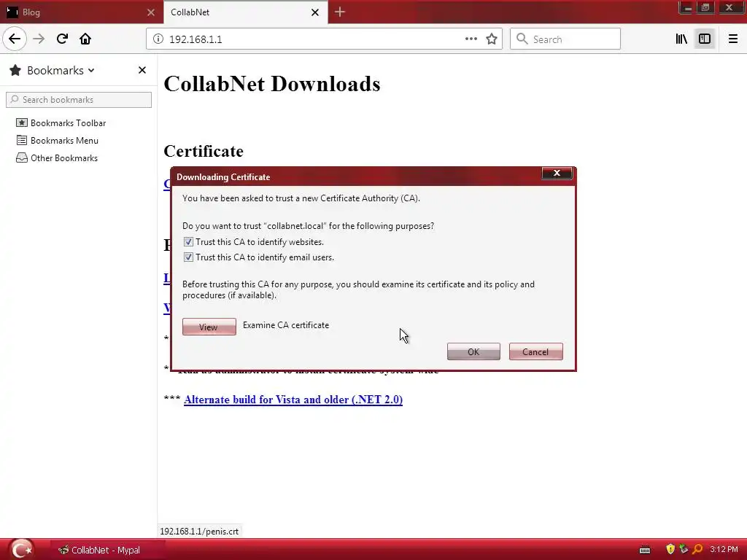This screenshot has height=560, width=747.
Task: Click the forward arrow navigation button
Action: [x=39, y=39]
